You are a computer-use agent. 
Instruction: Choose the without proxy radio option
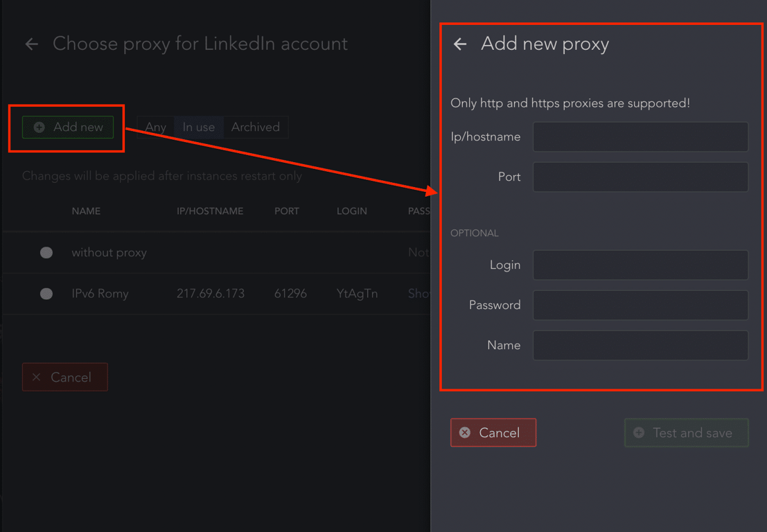46,252
